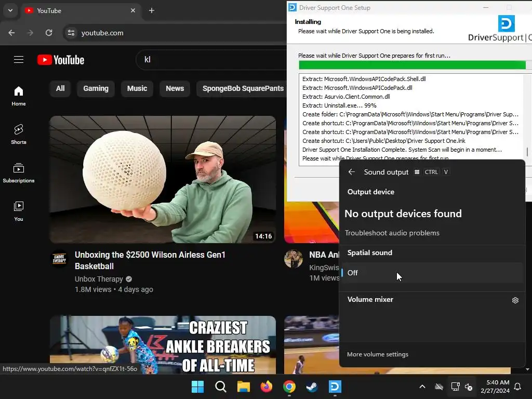The height and width of the screenshot is (399, 532).
Task: Click Troubleshoot audio problems link
Action: 392,233
